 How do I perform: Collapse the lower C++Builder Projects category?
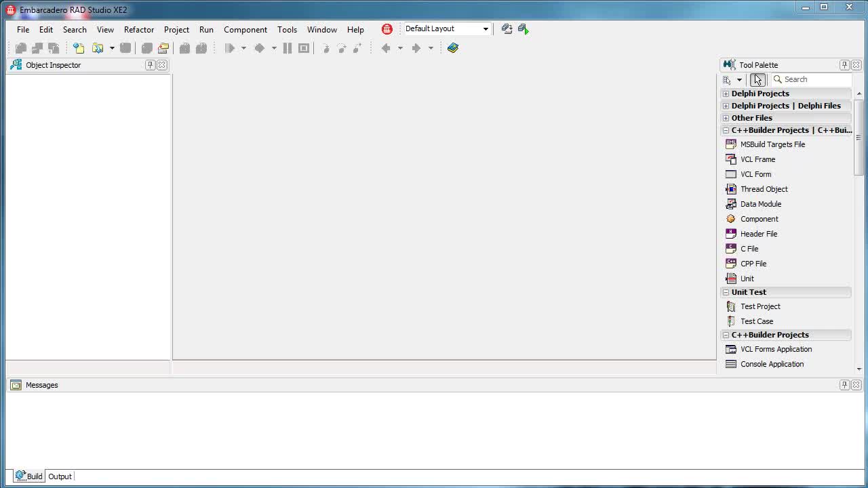726,335
